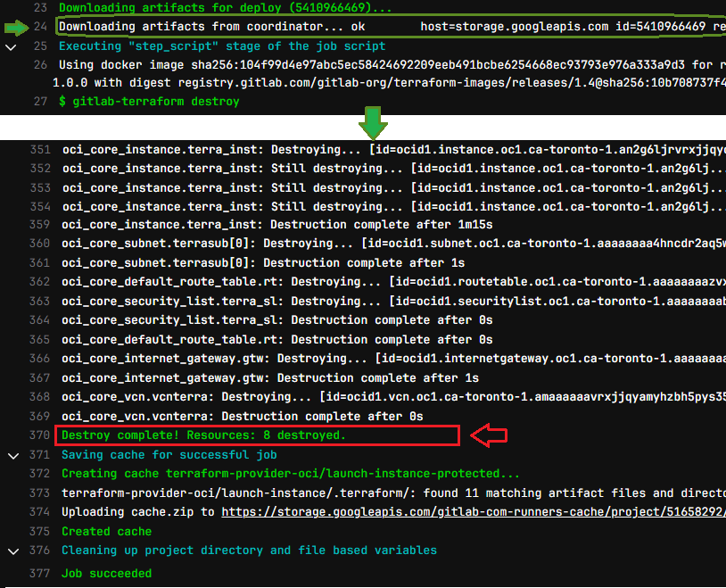Select the "Job succeeded" status line

[107, 574]
